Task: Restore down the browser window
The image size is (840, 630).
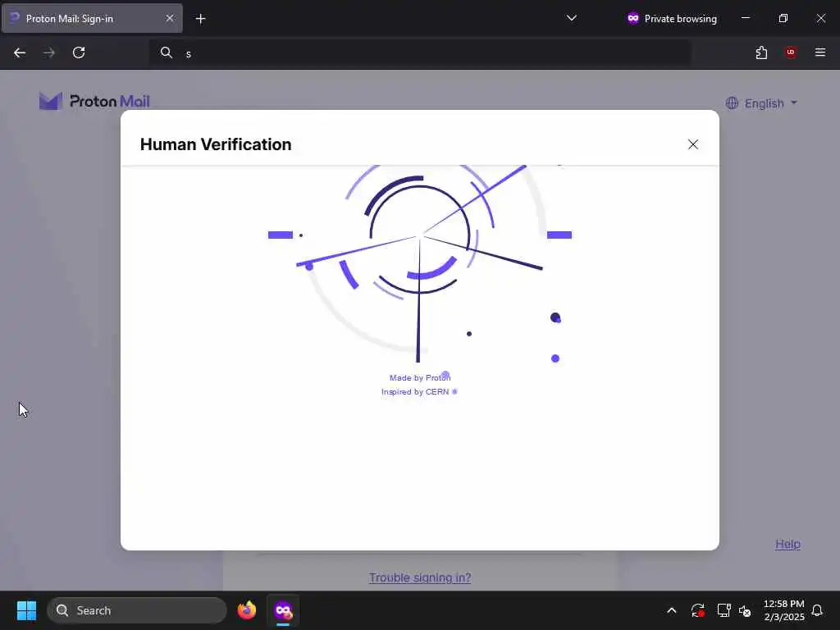Action: click(783, 18)
